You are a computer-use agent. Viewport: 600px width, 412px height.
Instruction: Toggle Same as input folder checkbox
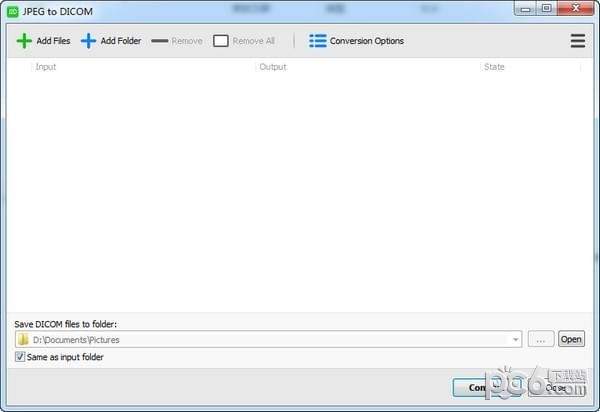[20, 357]
